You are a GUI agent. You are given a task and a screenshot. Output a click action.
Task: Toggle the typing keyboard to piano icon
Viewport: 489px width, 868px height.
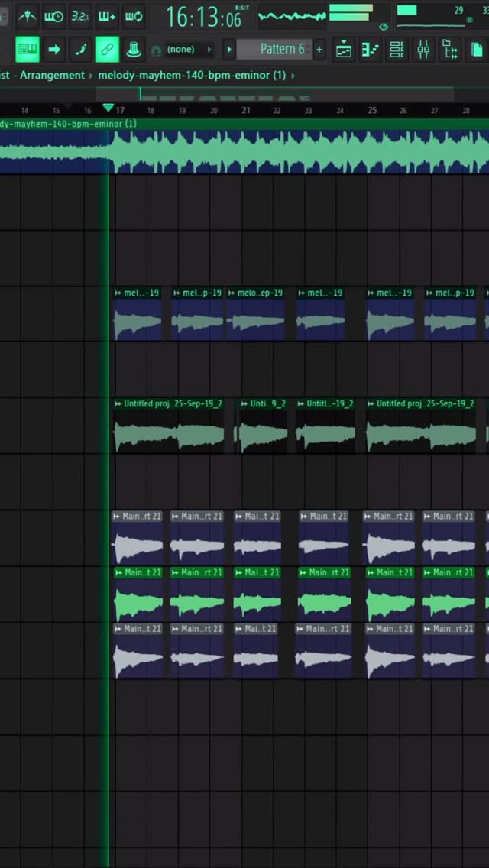[28, 50]
